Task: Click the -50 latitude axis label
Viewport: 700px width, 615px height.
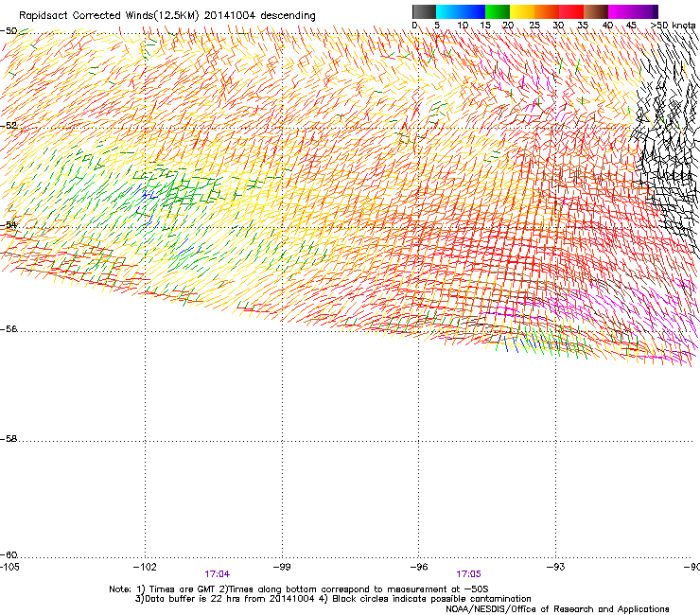Action: click(x=9, y=31)
